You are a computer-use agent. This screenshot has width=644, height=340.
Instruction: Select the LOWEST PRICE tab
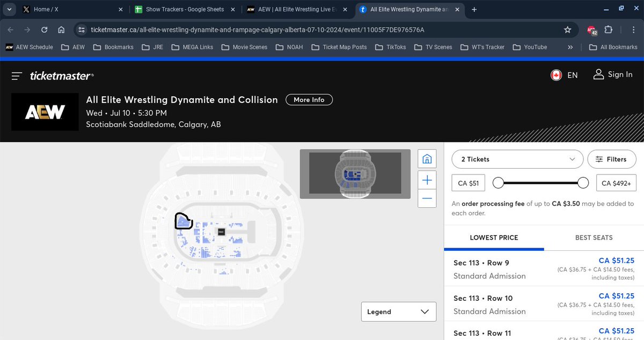pyautogui.click(x=494, y=237)
